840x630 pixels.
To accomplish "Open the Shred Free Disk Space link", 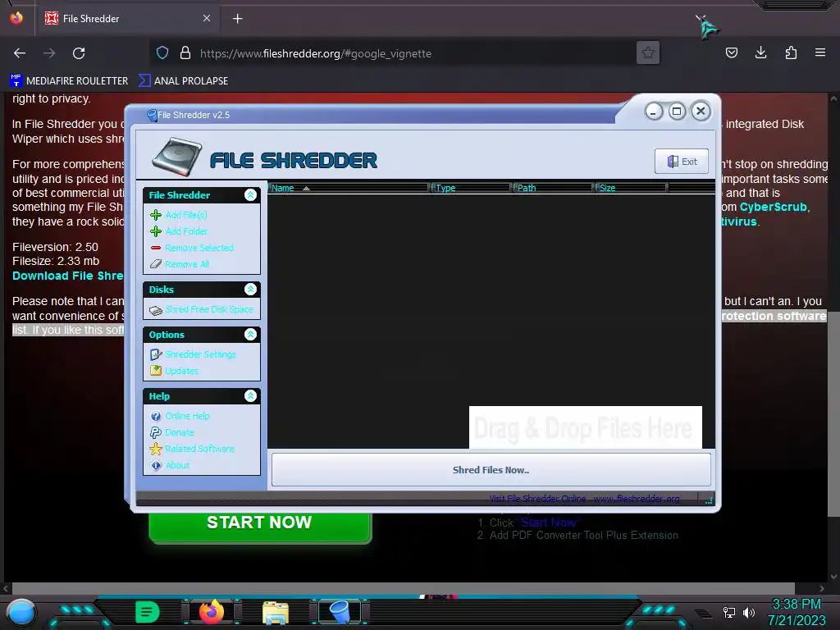I will 209,309.
